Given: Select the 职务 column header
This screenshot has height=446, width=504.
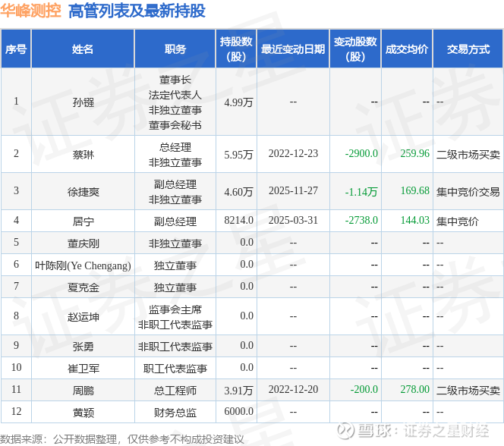Looking at the screenshot, I should 175,49.
